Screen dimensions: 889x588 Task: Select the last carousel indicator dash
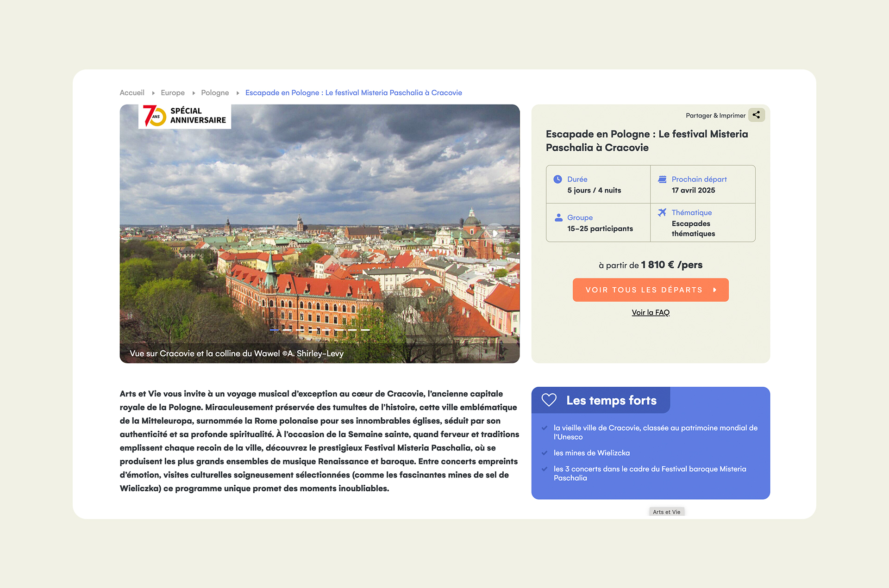(365, 330)
